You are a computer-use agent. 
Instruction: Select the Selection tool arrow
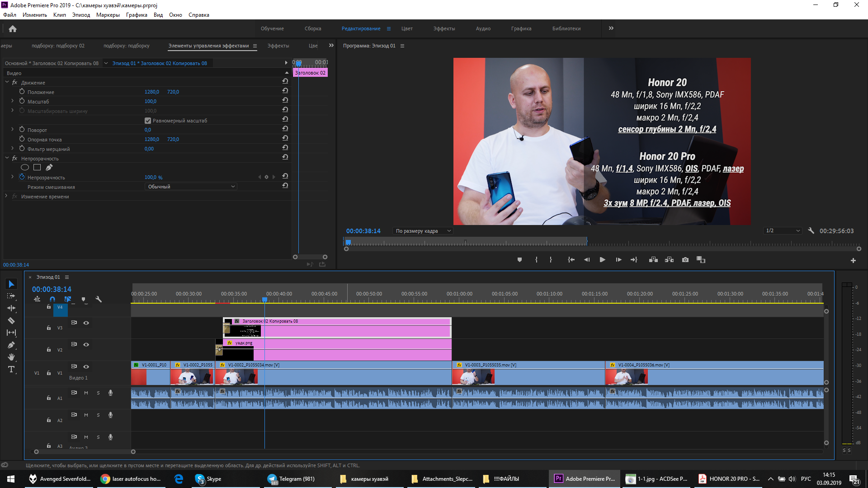pyautogui.click(x=11, y=284)
